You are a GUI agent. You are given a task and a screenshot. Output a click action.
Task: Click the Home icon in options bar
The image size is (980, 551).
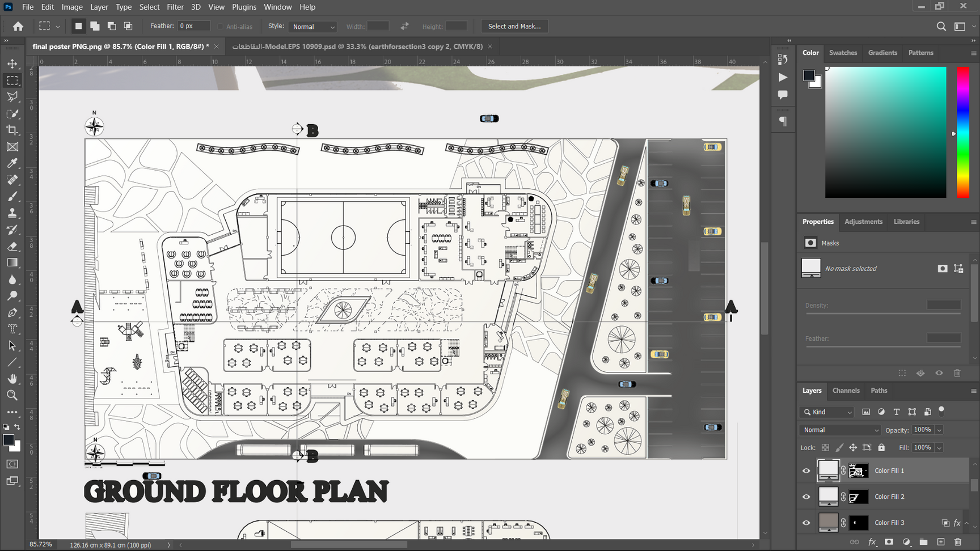click(x=18, y=26)
